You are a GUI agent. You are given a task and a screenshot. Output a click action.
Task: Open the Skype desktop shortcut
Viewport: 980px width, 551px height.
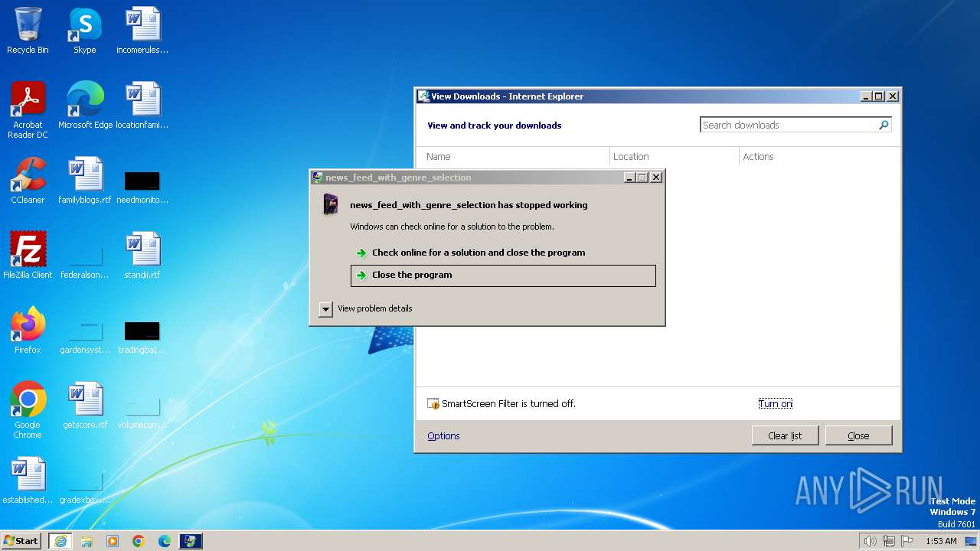(85, 31)
